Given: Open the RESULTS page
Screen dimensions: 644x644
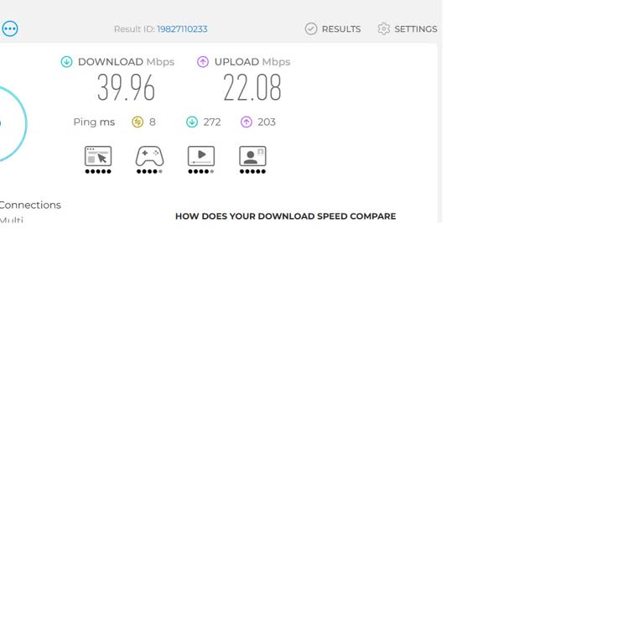Looking at the screenshot, I should click(333, 29).
